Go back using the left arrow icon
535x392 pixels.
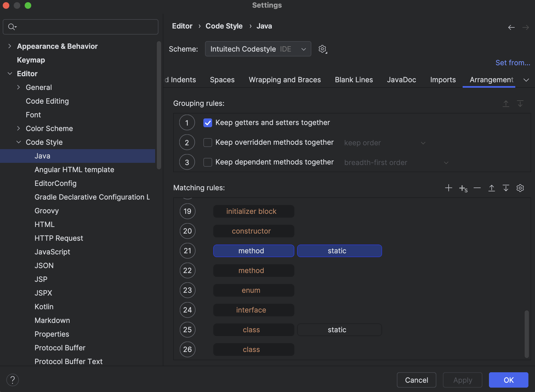pyautogui.click(x=511, y=27)
